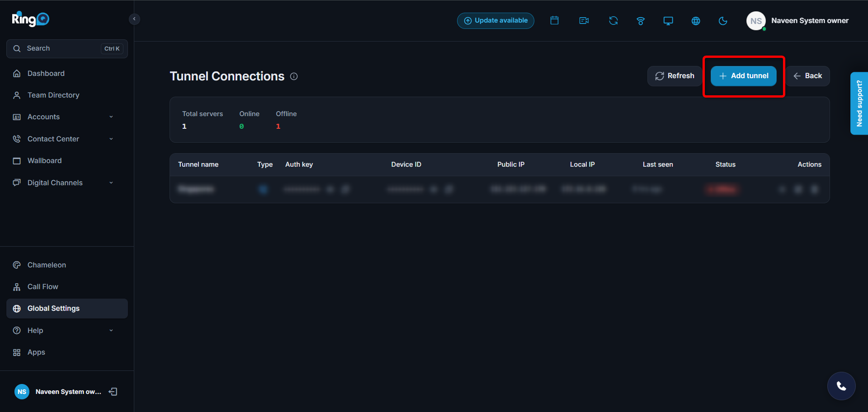This screenshot has height=412, width=868.
Task: Toggle dark mode with the moon icon
Action: point(723,21)
